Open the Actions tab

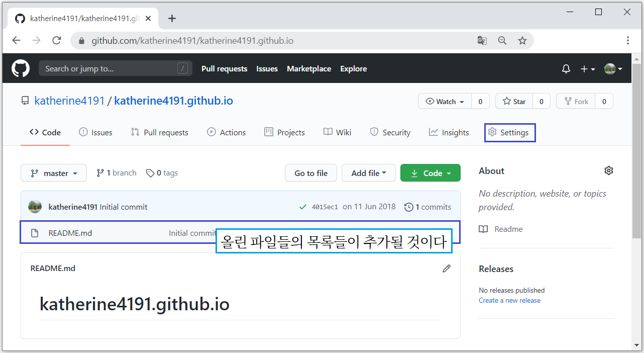click(x=227, y=132)
